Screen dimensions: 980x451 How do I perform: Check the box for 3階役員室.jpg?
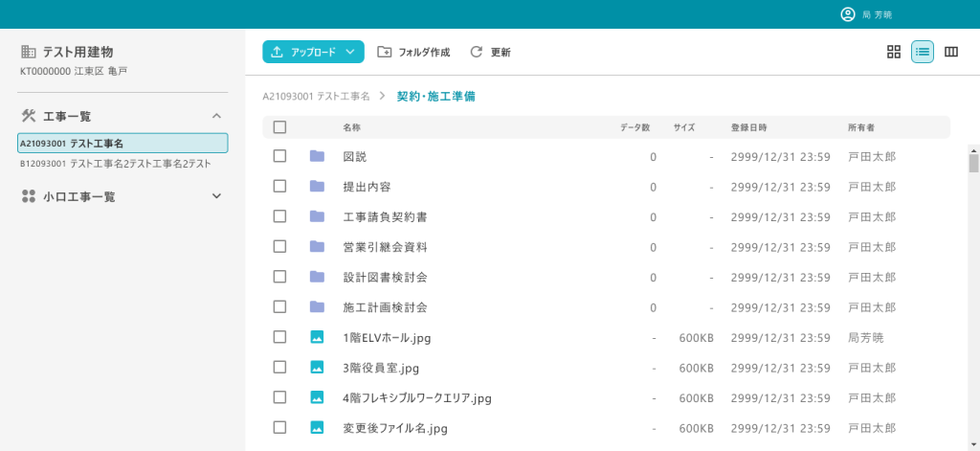tap(279, 367)
